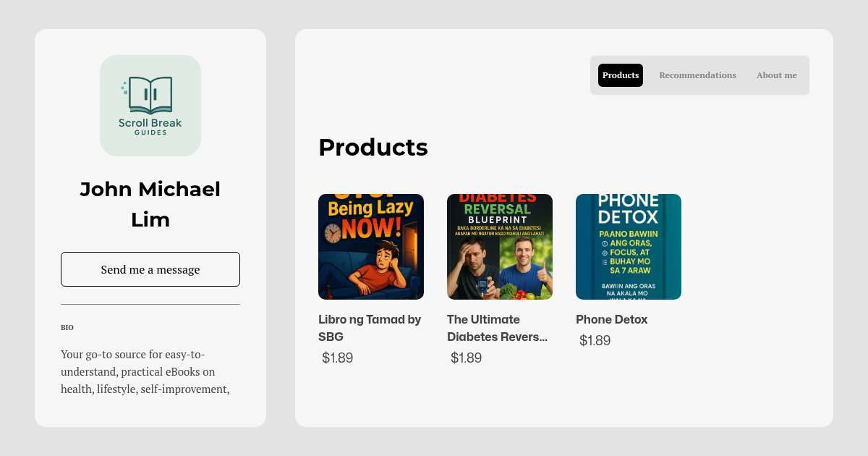
Task: Open the Phone Detox product title link
Action: pyautogui.click(x=612, y=319)
